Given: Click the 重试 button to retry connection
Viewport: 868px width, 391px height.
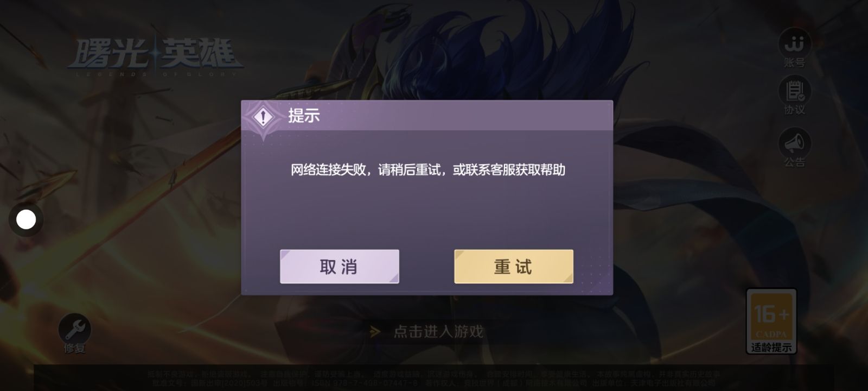Looking at the screenshot, I should point(514,267).
